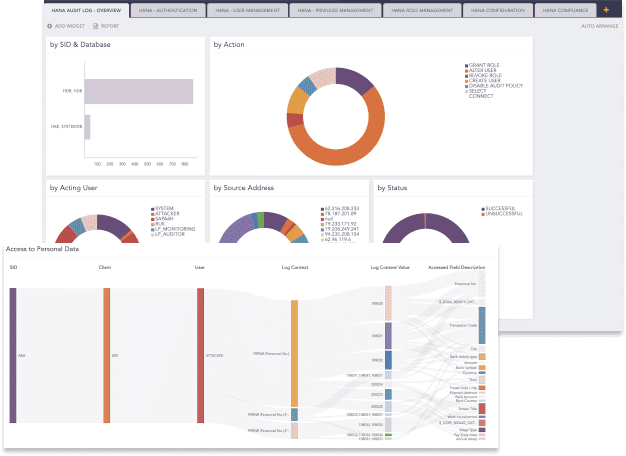Click the Report button label
The width and height of the screenshot is (626, 456).
[110, 26]
